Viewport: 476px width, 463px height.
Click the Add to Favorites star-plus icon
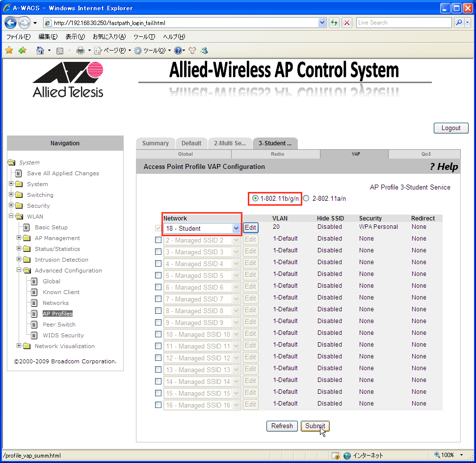[23, 51]
